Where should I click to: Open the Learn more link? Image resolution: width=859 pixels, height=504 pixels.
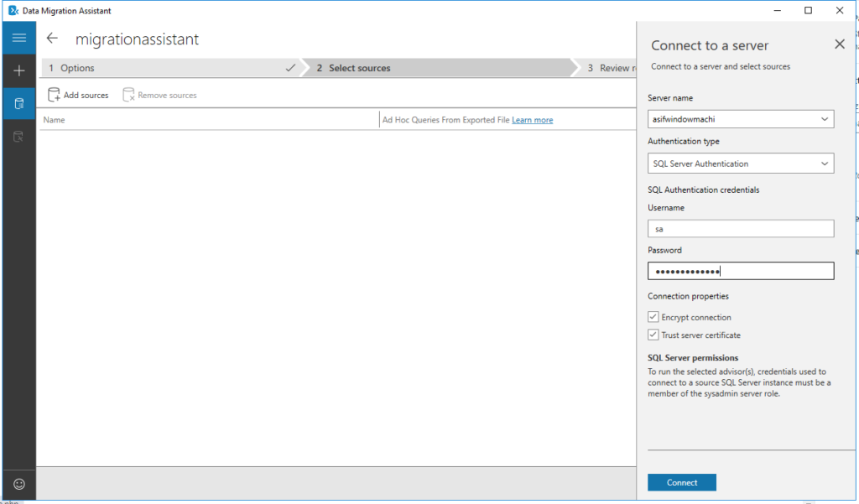[532, 120]
